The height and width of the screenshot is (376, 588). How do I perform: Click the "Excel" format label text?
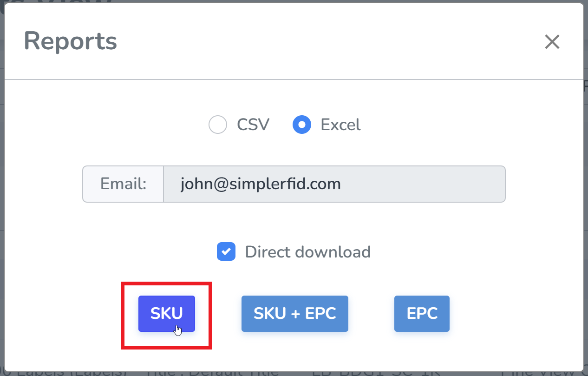click(x=340, y=125)
